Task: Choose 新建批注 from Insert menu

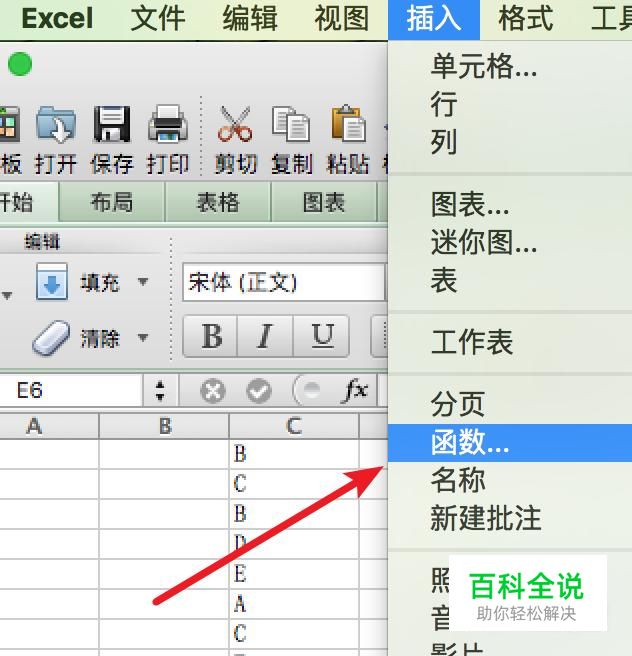Action: [x=510, y=518]
